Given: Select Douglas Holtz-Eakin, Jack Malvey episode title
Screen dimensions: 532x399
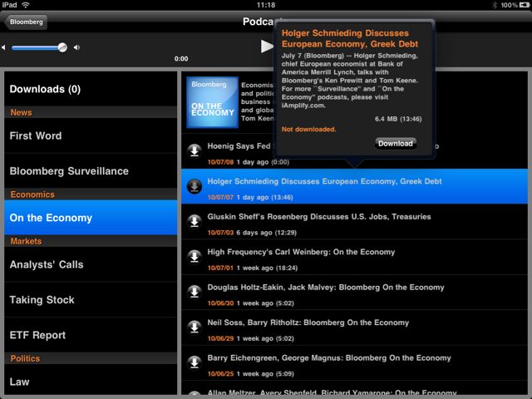Looking at the screenshot, I should pyautogui.click(x=326, y=288).
